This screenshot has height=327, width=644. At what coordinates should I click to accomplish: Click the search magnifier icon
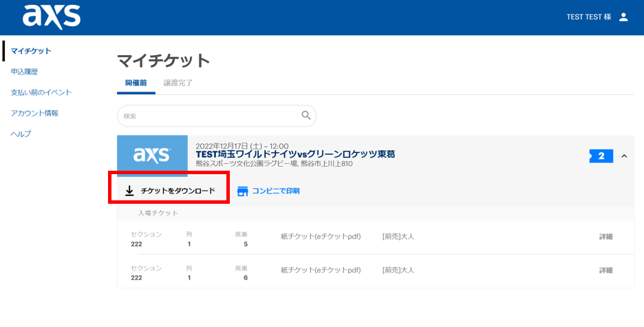(x=306, y=116)
